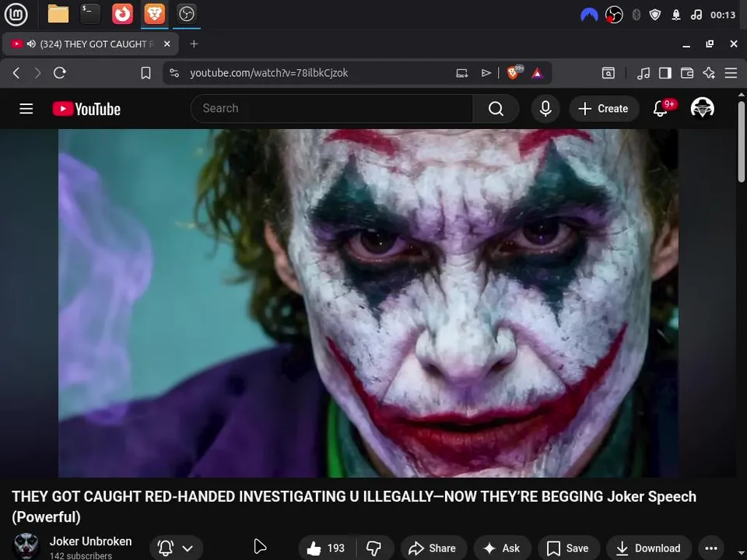Go back to the previous page
747x560 pixels.
(x=16, y=73)
